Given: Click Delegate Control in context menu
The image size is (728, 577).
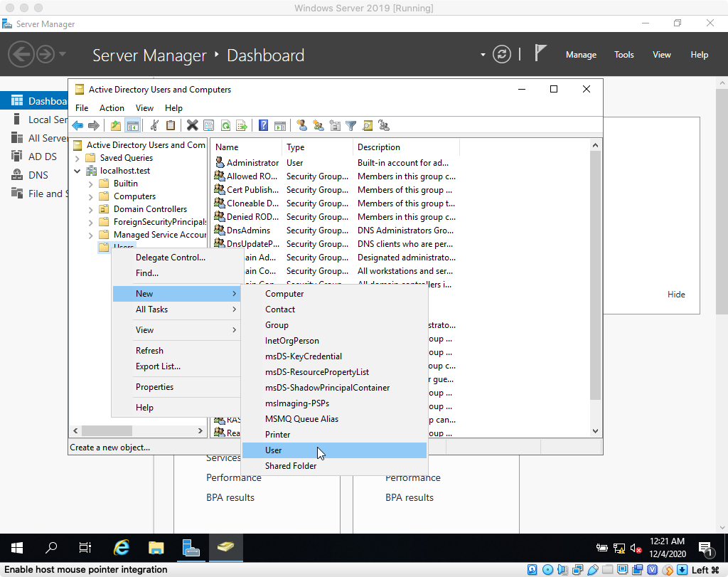Looking at the screenshot, I should click(x=176, y=258).
